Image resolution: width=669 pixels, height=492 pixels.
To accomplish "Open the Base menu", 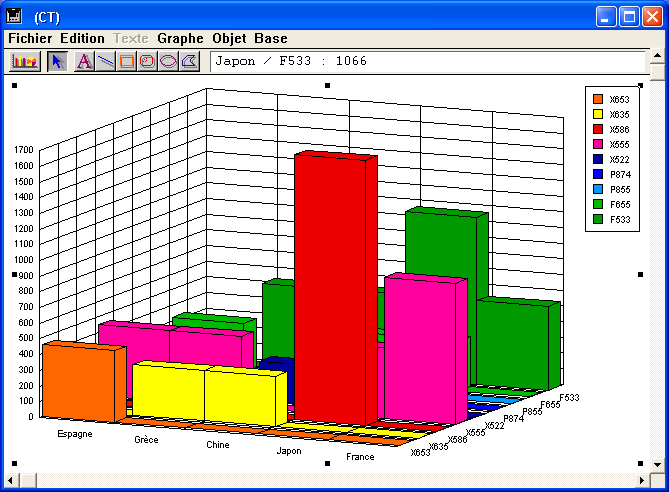I will click(x=270, y=38).
